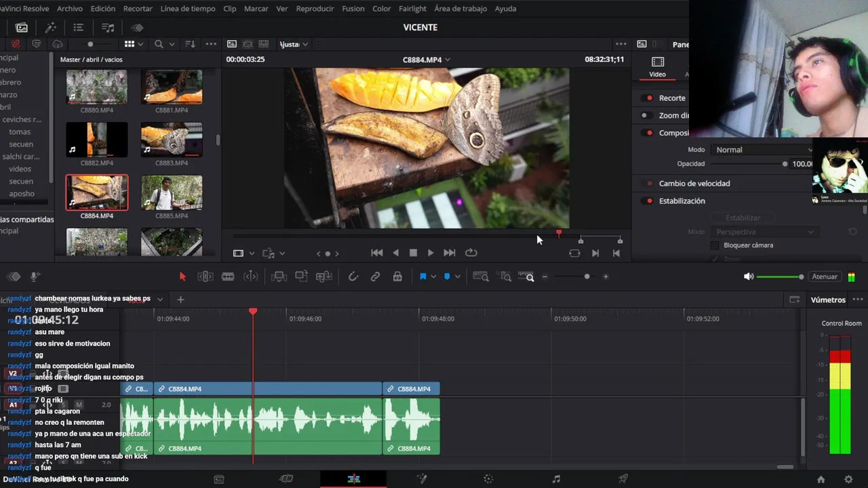Select the C8881.MP4 thumbnail

click(x=172, y=87)
